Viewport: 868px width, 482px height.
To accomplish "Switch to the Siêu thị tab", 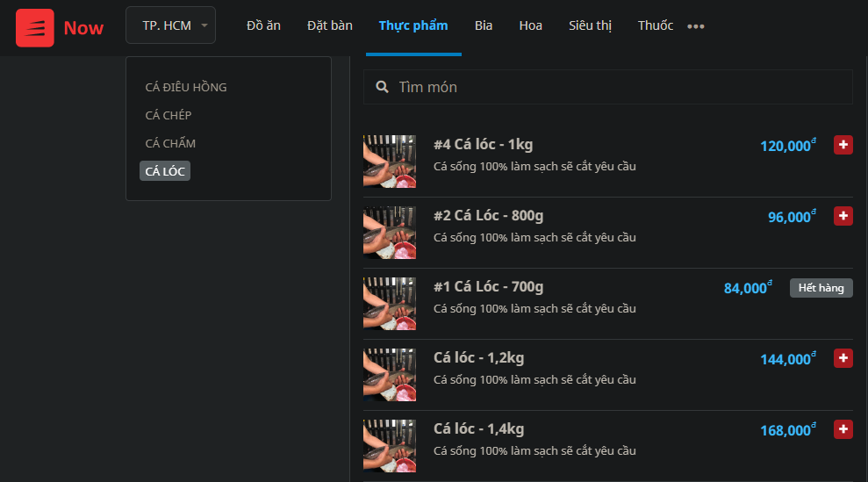I will pyautogui.click(x=590, y=25).
